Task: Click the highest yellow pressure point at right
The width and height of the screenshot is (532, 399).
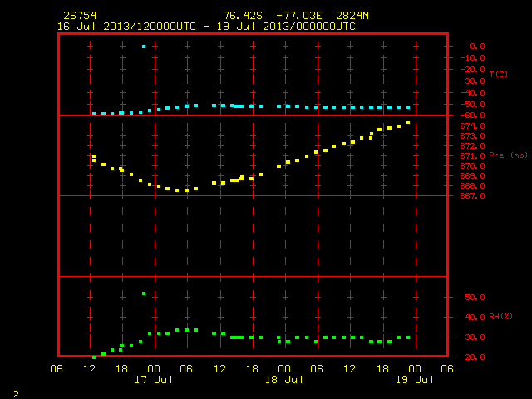Action: (x=408, y=122)
